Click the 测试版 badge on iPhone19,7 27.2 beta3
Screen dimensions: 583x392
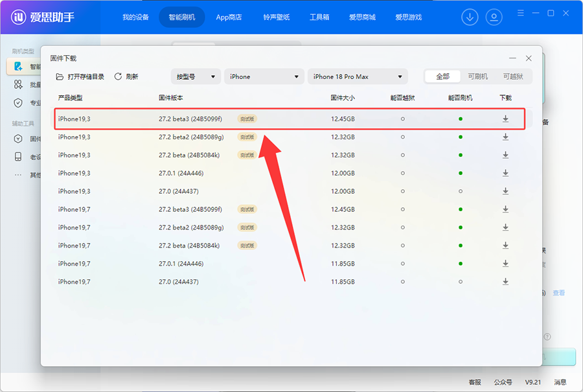point(247,209)
